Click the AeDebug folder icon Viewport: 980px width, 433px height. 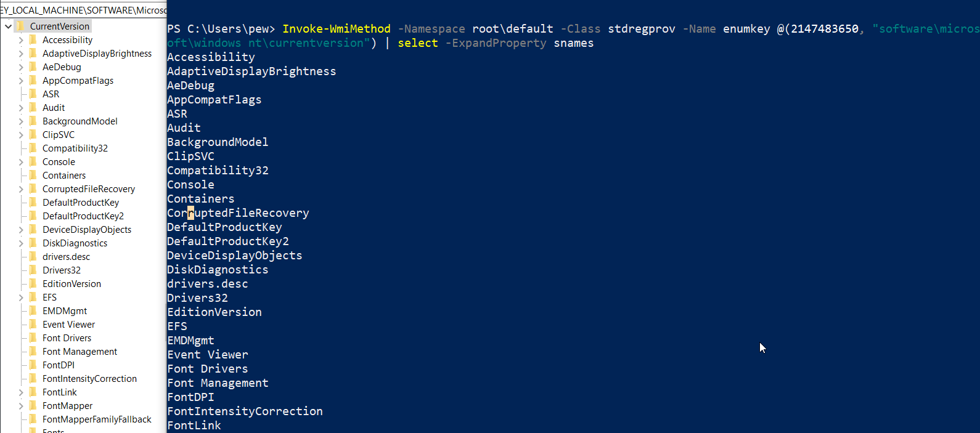tap(33, 67)
